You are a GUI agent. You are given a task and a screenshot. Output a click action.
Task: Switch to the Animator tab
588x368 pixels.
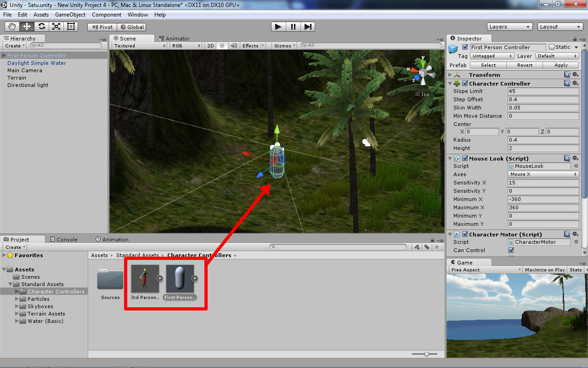coord(174,39)
